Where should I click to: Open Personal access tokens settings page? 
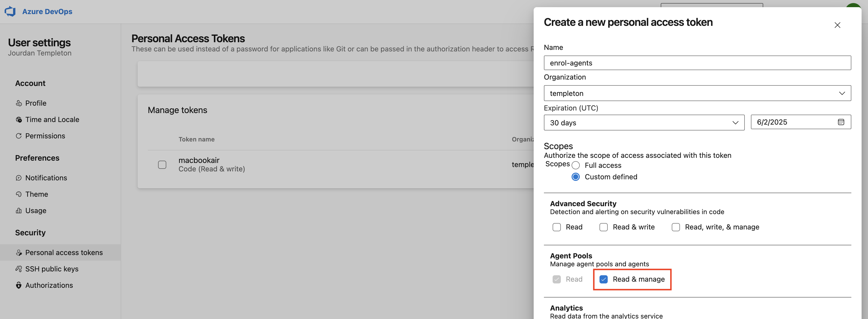[64, 252]
